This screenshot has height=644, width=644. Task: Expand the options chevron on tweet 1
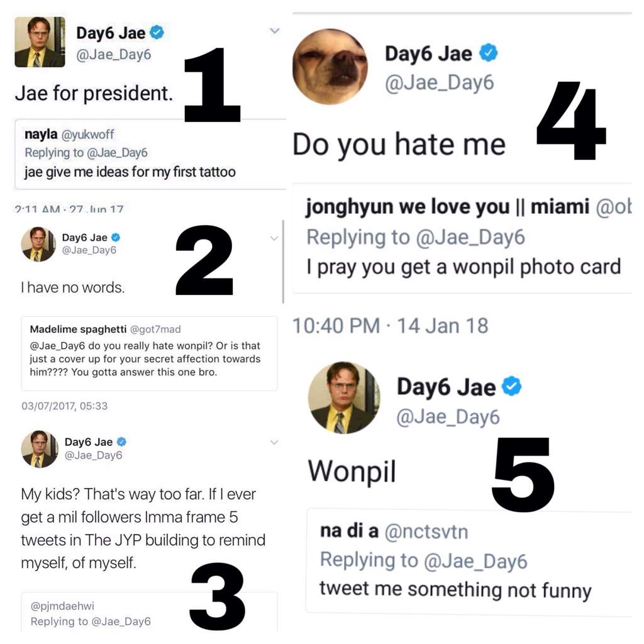[x=275, y=31]
